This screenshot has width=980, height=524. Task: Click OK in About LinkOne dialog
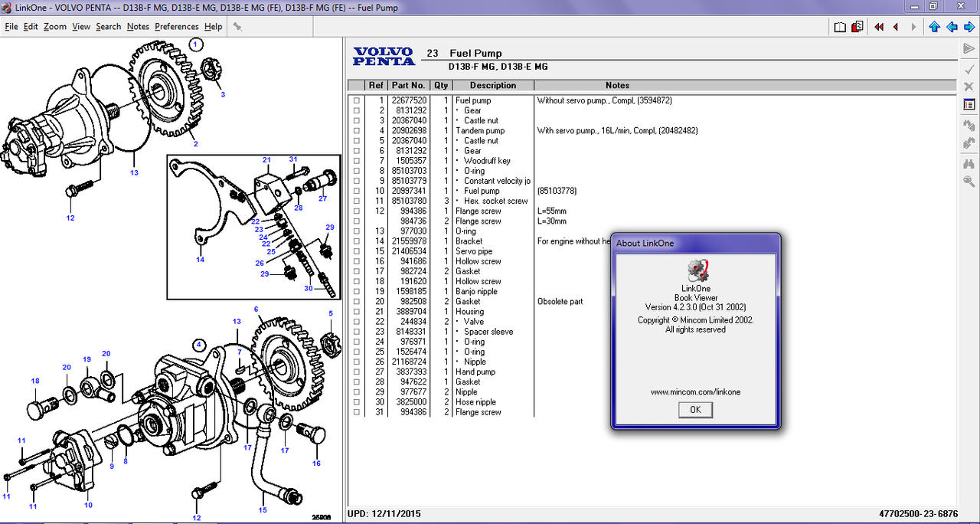point(695,410)
